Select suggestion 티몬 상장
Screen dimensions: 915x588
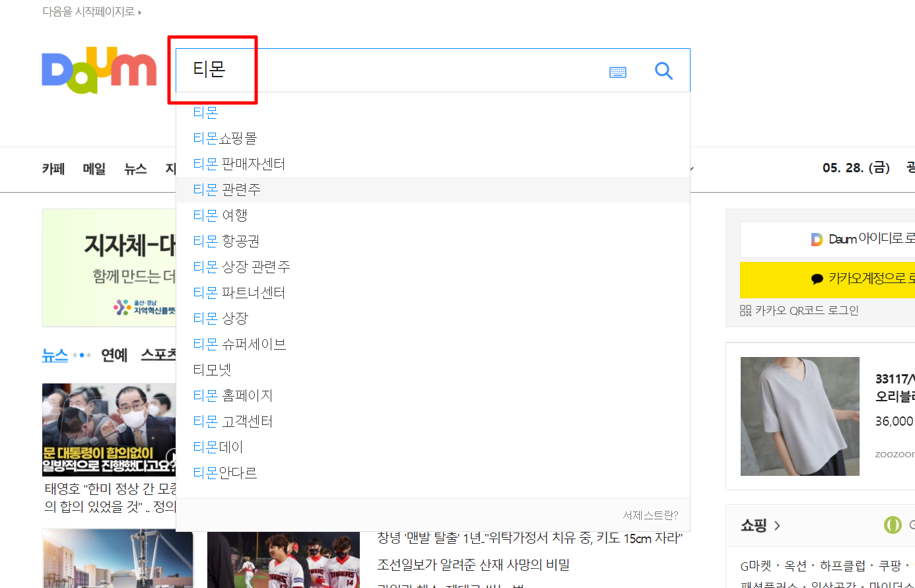(432, 319)
